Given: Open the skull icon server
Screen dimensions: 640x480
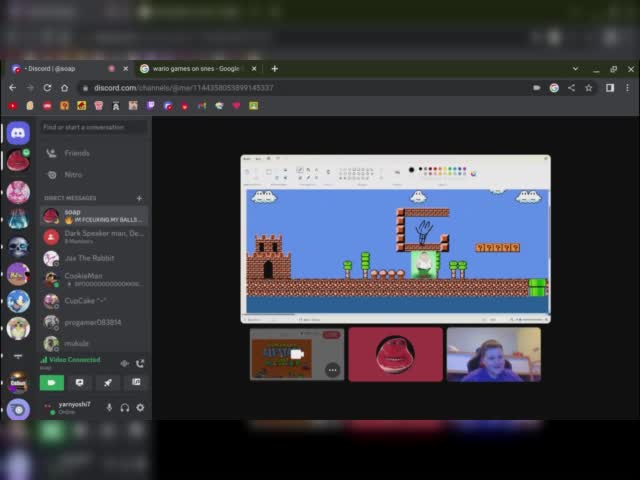Looking at the screenshot, I should click(x=18, y=247).
